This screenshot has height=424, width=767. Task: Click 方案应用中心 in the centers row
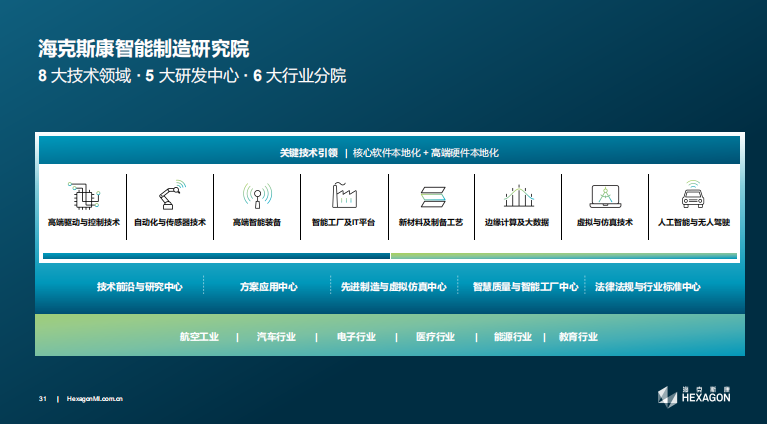[269, 287]
